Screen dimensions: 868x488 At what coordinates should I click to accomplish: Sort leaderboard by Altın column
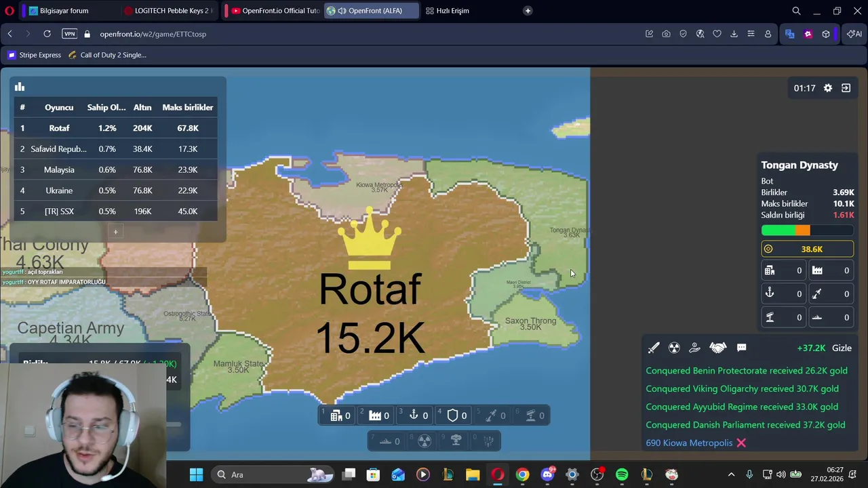(142, 107)
